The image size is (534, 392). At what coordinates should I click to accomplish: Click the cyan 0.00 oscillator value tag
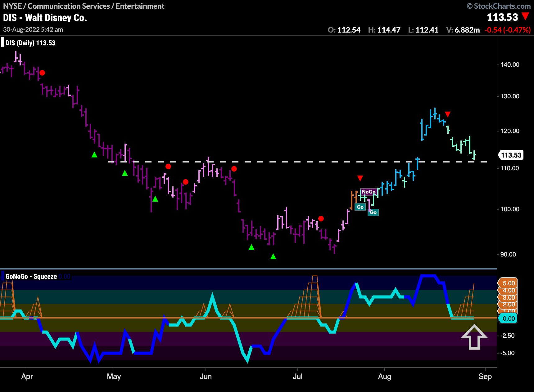(x=508, y=318)
